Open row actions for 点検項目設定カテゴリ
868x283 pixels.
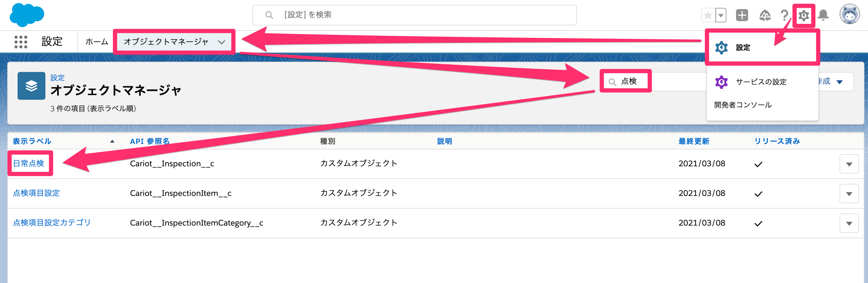coord(849,223)
